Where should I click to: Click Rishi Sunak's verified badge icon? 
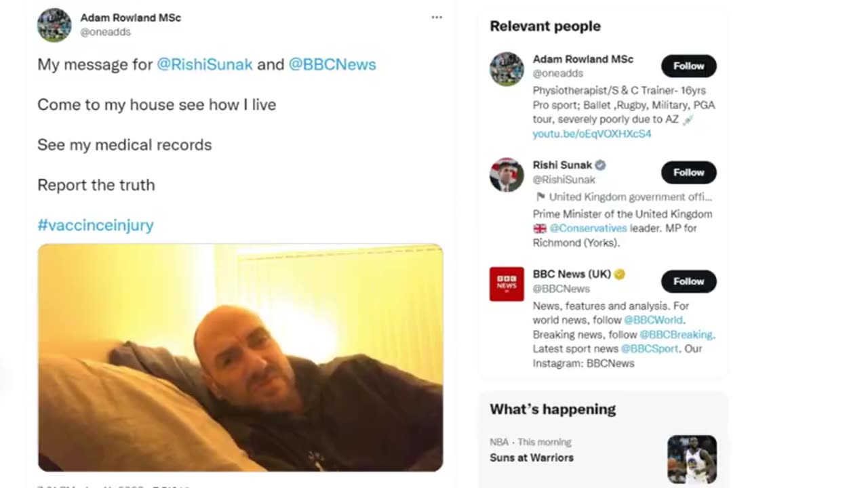[600, 165]
